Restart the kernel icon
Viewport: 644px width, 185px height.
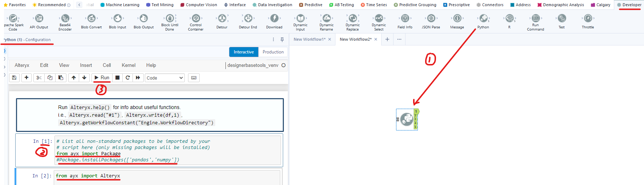128,77
